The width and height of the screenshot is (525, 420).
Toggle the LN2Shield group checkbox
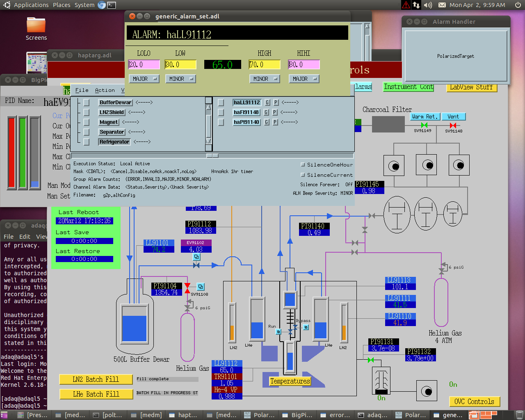click(x=87, y=112)
